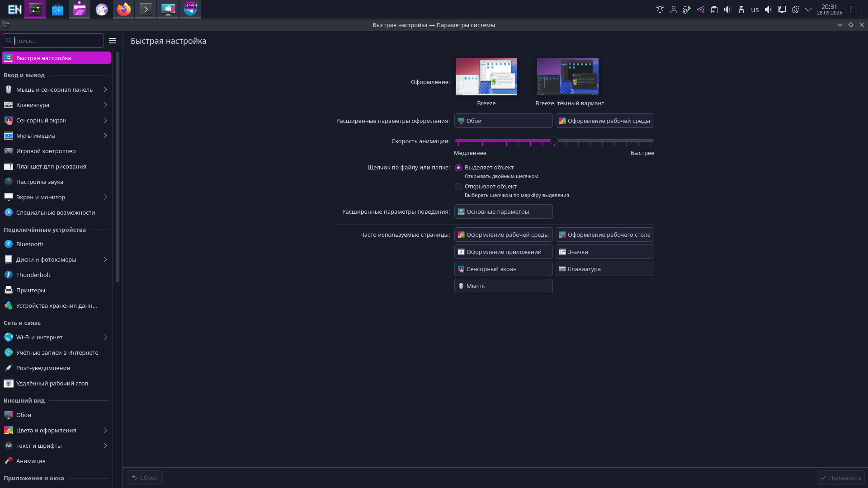Select Быстрая настройка in the sidebar
The image size is (868, 488).
[43, 58]
